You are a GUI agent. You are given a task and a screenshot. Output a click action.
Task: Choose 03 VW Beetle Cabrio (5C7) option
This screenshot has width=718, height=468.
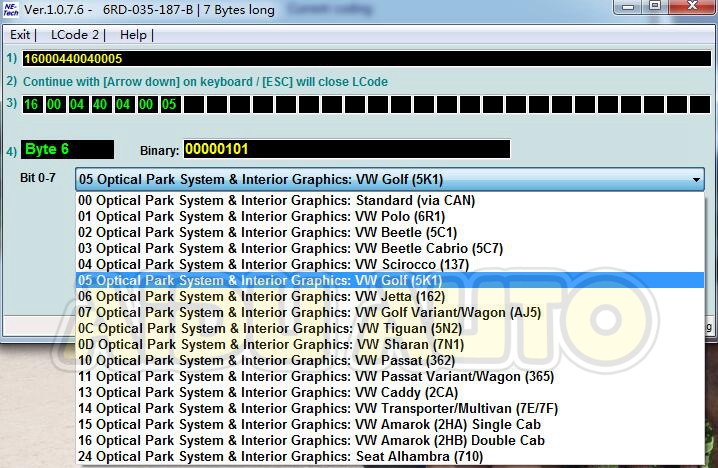[x=390, y=249]
